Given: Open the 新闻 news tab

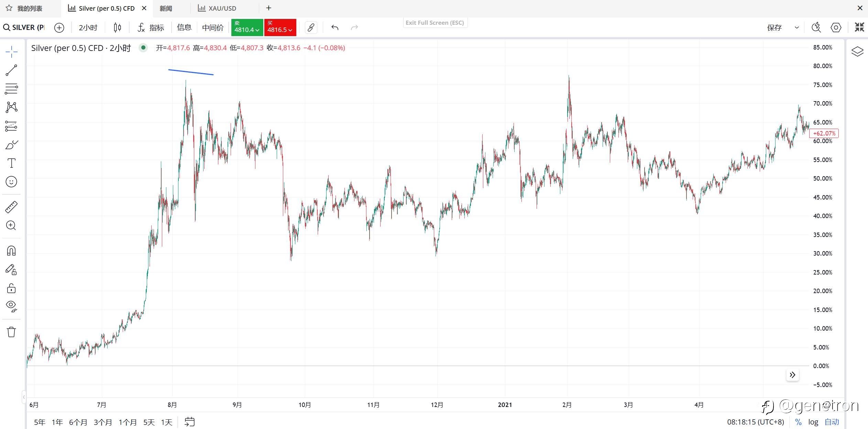Looking at the screenshot, I should (x=166, y=8).
